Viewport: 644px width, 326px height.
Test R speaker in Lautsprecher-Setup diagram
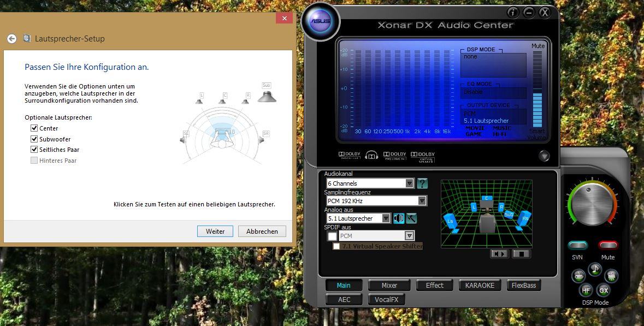pyautogui.click(x=246, y=98)
